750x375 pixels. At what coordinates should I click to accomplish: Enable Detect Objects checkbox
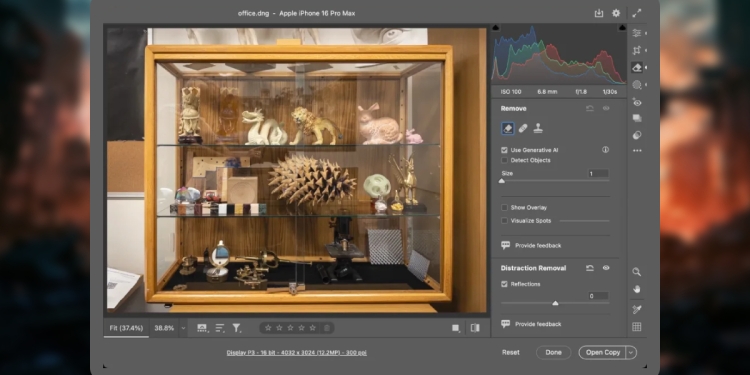pyautogui.click(x=504, y=160)
